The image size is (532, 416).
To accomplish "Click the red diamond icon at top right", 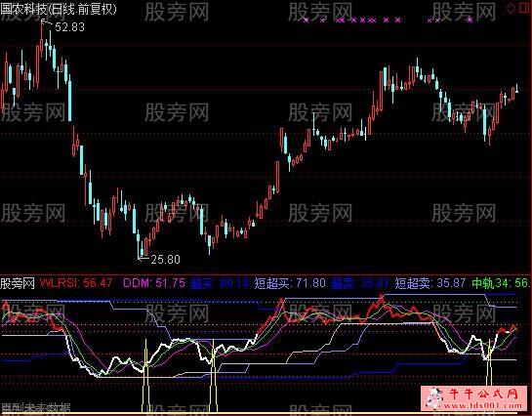I will (511, 9).
